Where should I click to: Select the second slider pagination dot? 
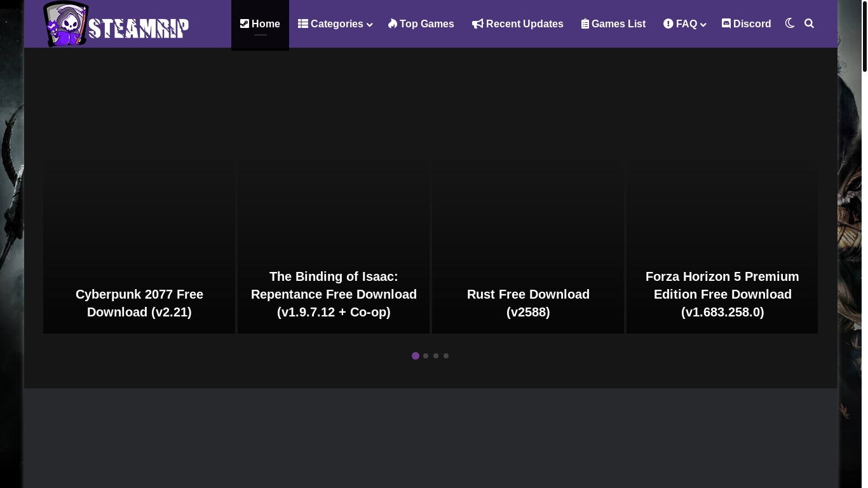[x=426, y=356]
